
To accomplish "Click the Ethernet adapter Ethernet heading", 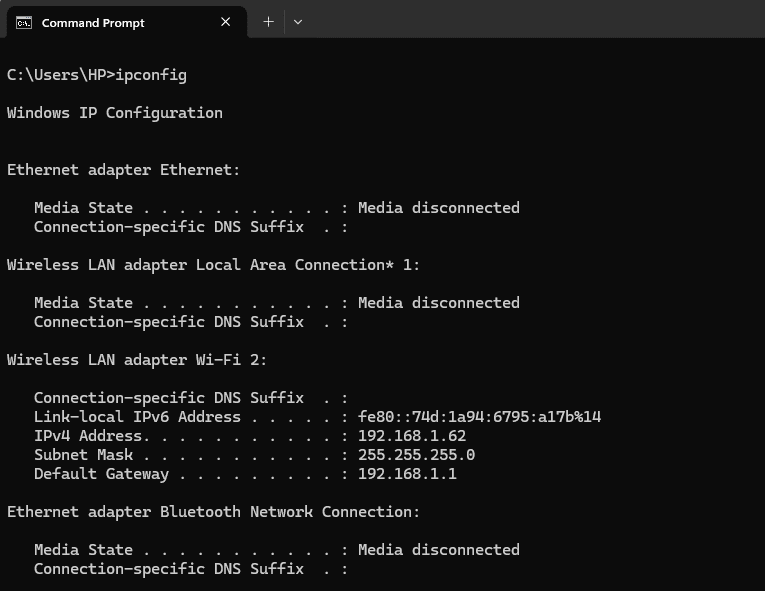I will coord(123,170).
